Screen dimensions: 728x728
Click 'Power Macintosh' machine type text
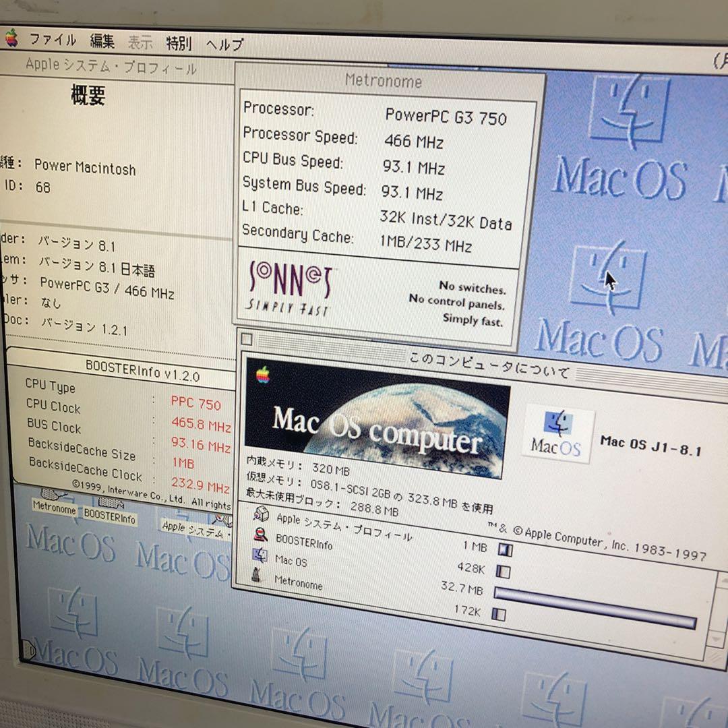[85, 167]
